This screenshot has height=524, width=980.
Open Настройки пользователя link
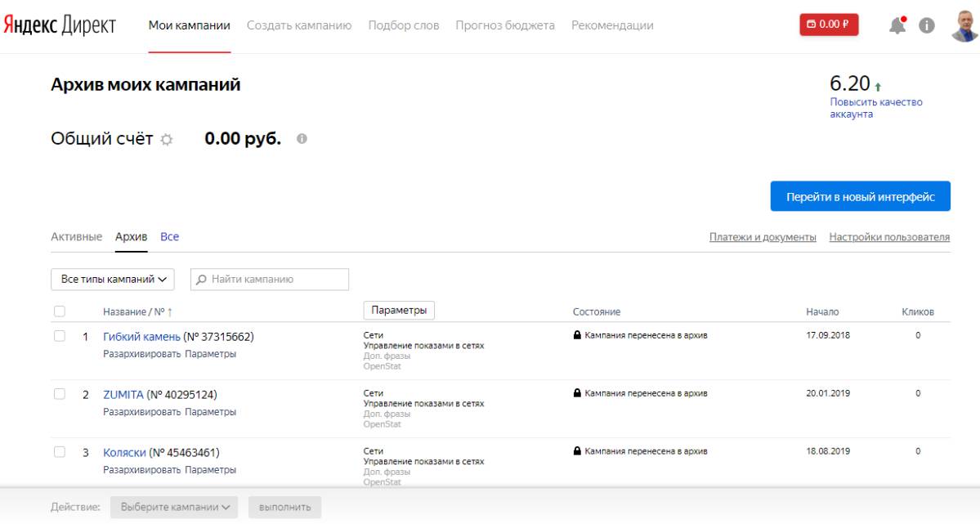[x=889, y=237]
